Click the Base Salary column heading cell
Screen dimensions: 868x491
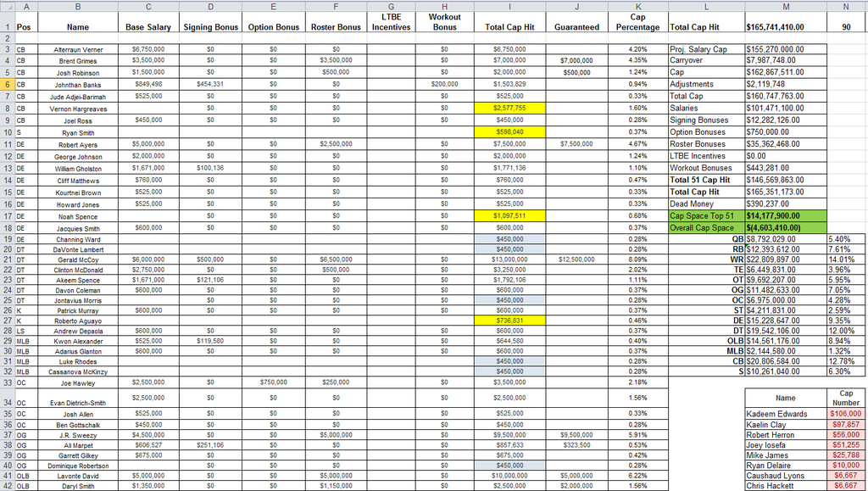click(148, 23)
